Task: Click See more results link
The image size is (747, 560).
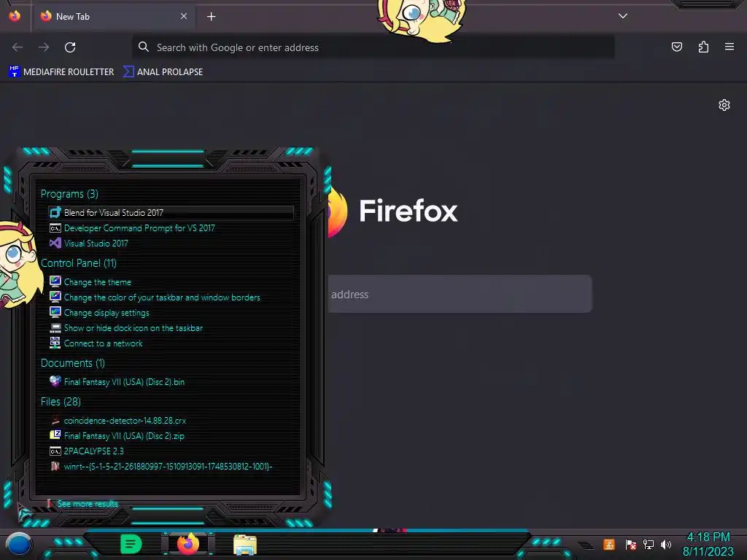Action: tap(88, 503)
